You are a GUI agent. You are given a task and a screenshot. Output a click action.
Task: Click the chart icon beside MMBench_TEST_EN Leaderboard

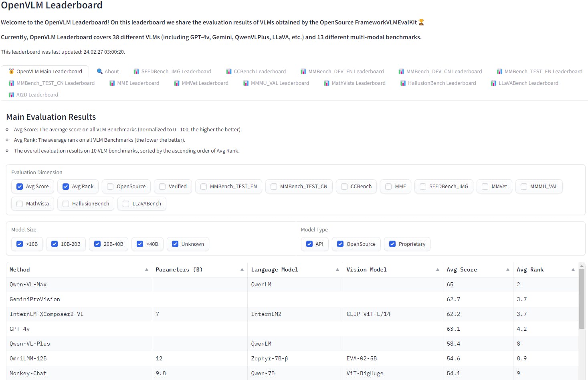tap(499, 71)
